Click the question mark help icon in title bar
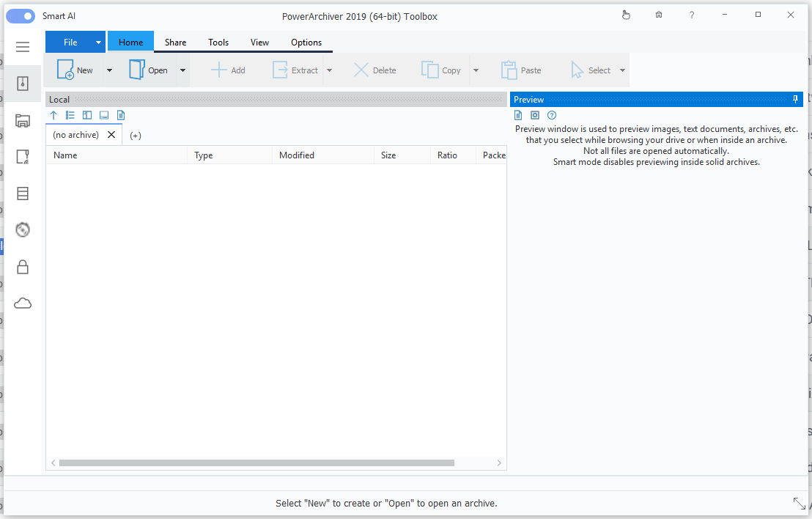Screen dimensions: 812x519 (x=691, y=15)
